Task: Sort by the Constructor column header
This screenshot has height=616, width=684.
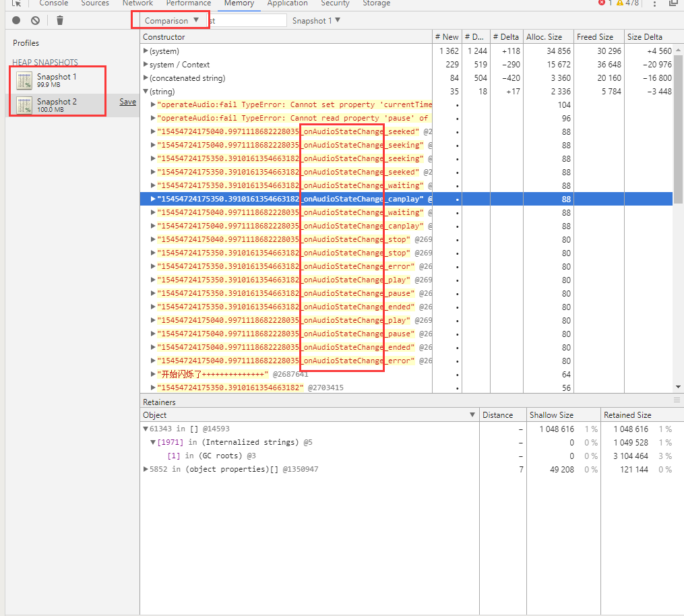Action: click(286, 37)
